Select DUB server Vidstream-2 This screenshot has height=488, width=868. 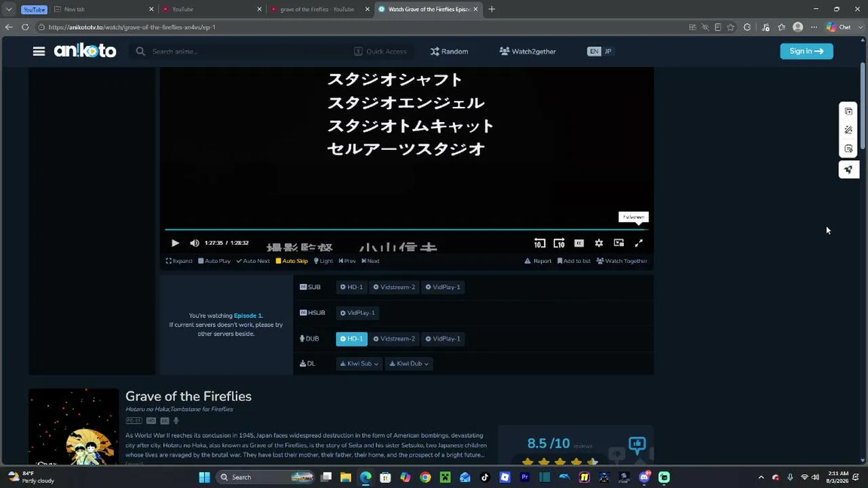click(x=394, y=339)
